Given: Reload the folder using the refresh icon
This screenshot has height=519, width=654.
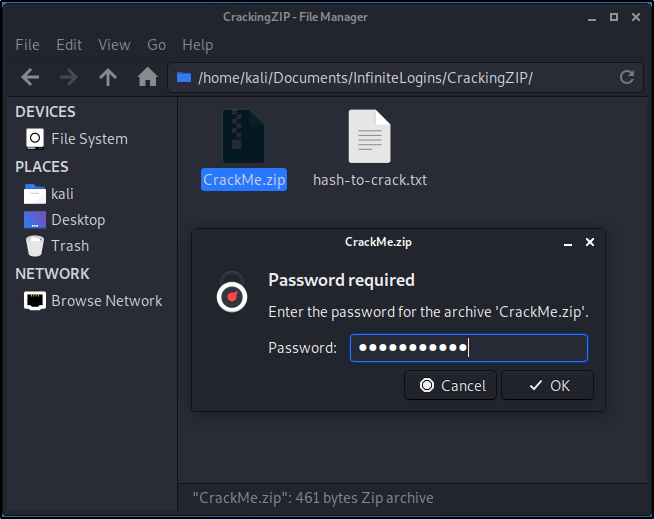Looking at the screenshot, I should pos(627,77).
